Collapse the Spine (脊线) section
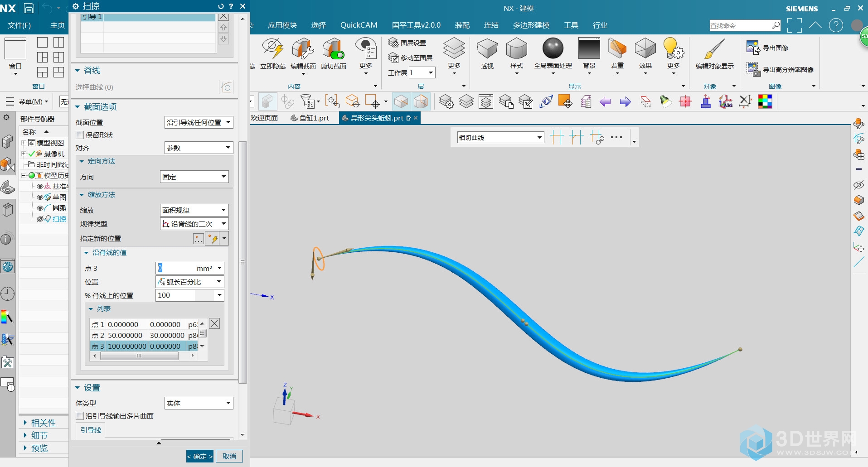The width and height of the screenshot is (868, 467). [x=78, y=71]
